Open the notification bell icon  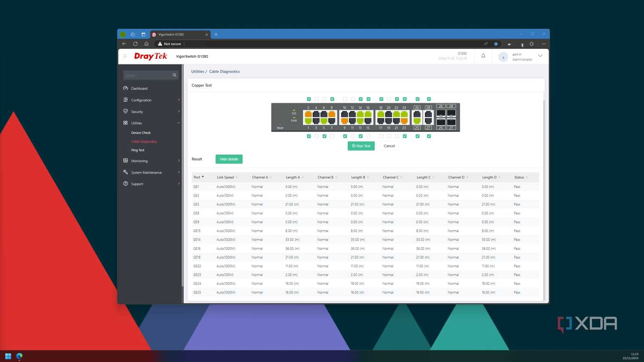tap(483, 56)
